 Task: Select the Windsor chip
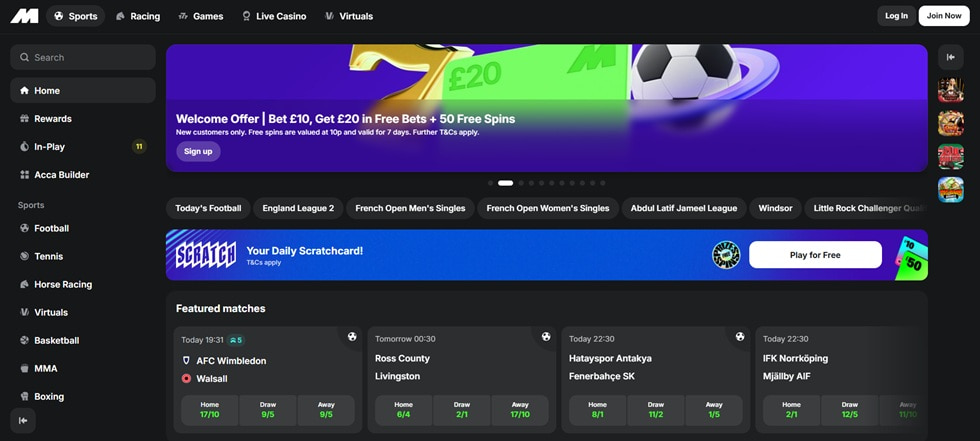pos(775,208)
